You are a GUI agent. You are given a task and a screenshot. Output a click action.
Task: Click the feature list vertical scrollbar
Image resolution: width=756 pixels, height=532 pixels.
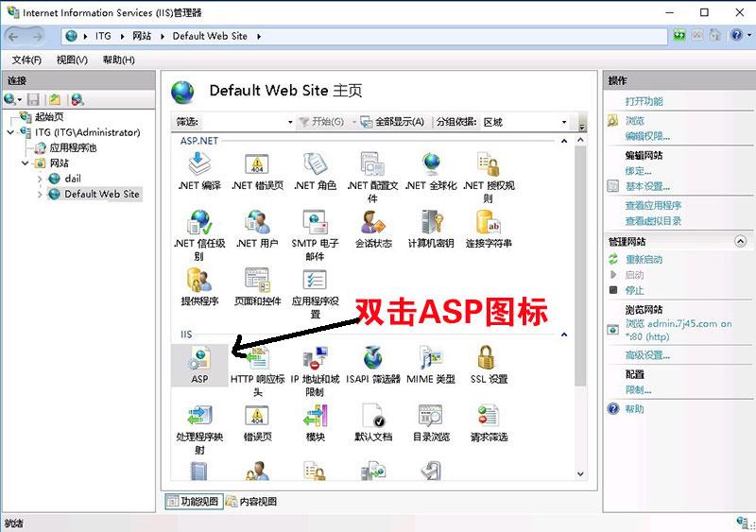pos(580,266)
